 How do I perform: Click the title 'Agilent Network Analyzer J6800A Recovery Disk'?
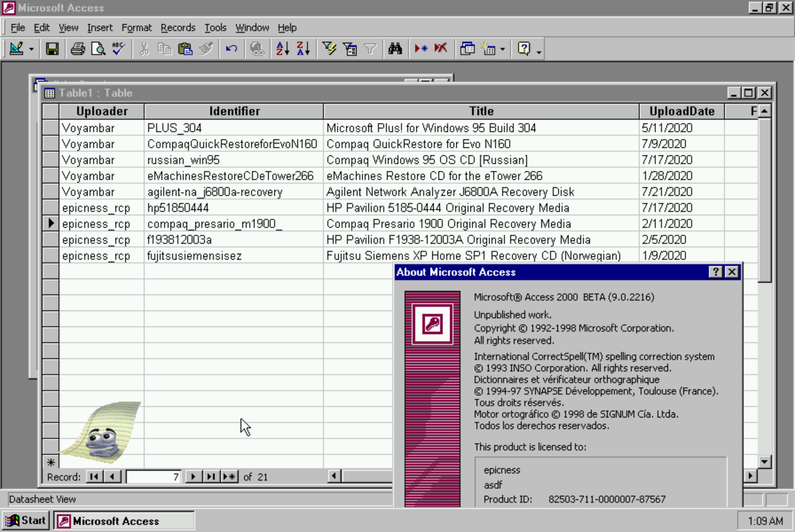450,192
